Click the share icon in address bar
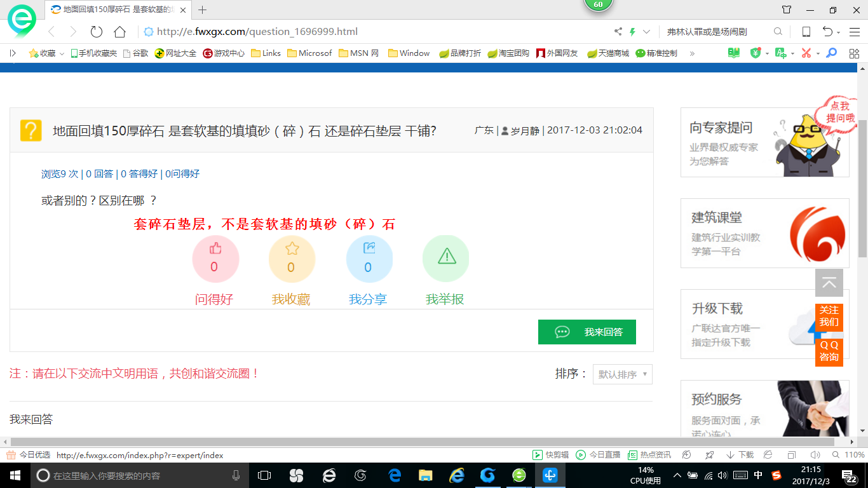This screenshot has width=868, height=488. click(618, 32)
